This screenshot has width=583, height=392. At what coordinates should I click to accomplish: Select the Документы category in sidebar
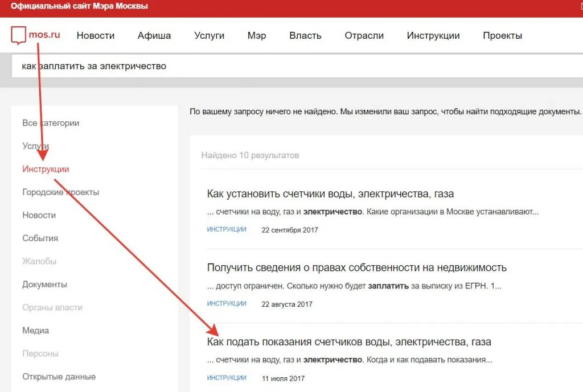(x=44, y=284)
